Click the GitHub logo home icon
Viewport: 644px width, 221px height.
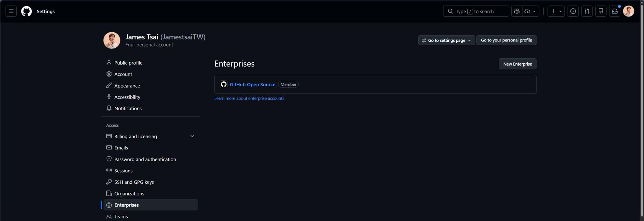tap(26, 11)
